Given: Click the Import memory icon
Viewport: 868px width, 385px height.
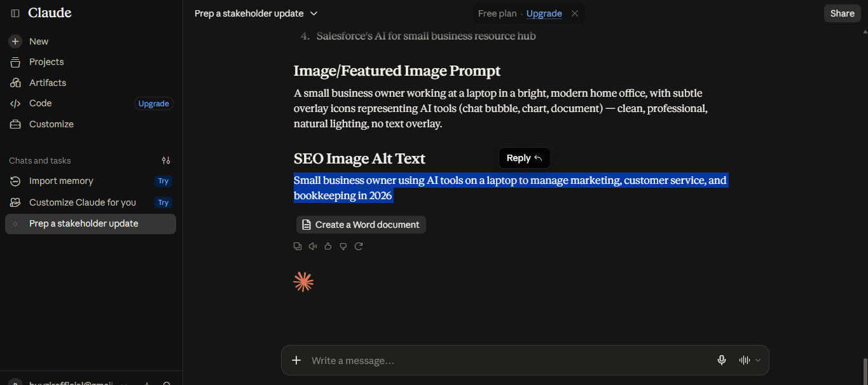Looking at the screenshot, I should click(x=15, y=181).
